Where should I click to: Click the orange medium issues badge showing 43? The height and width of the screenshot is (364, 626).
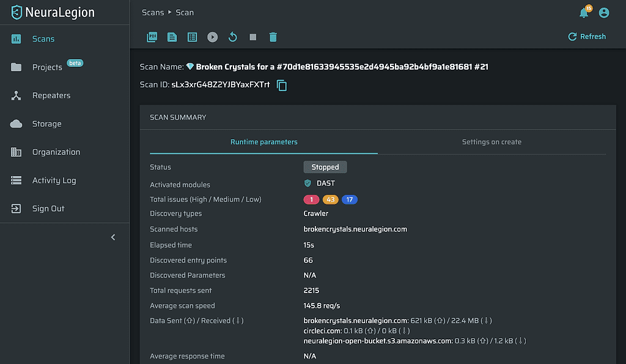(330, 200)
